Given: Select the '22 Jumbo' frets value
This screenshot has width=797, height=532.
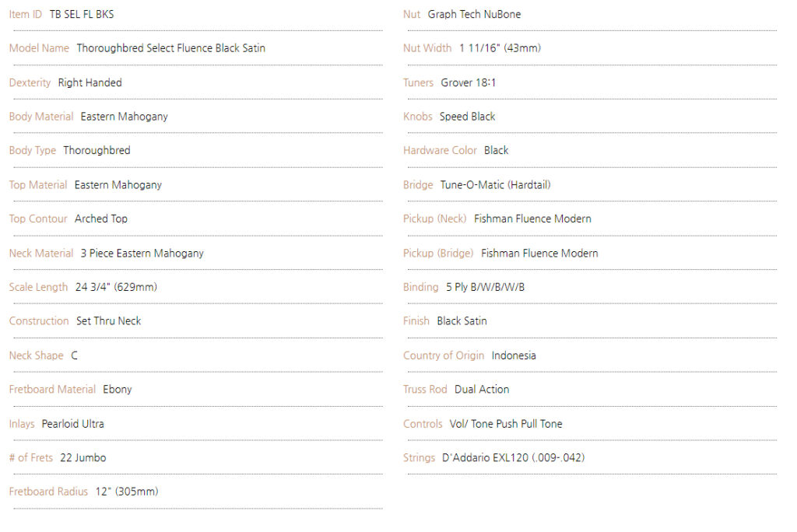Looking at the screenshot, I should click(x=83, y=458).
